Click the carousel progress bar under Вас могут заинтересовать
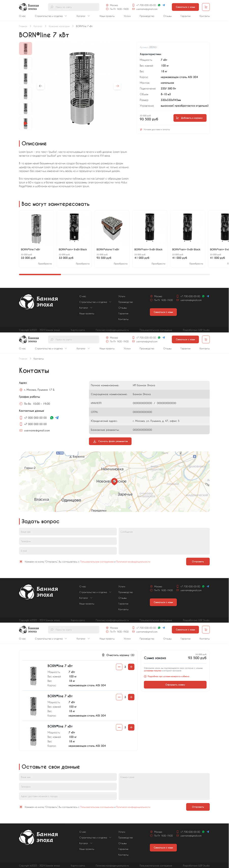This screenshot has height=868, width=229. tap(114, 275)
